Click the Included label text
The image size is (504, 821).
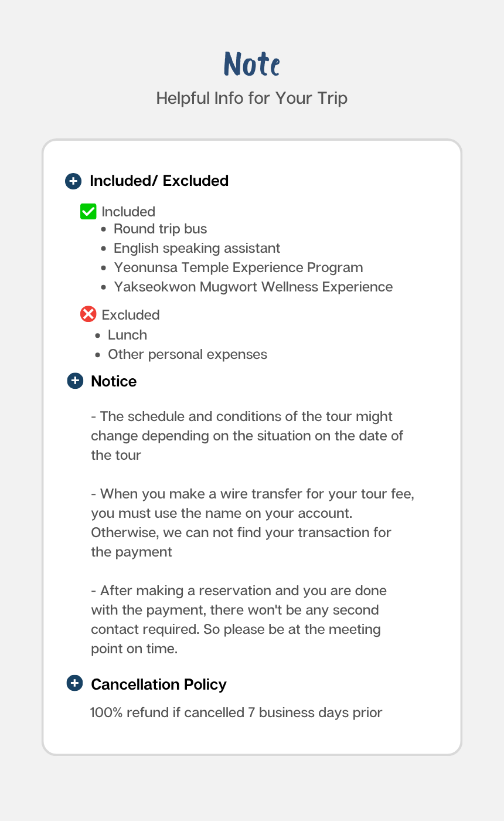(x=128, y=212)
